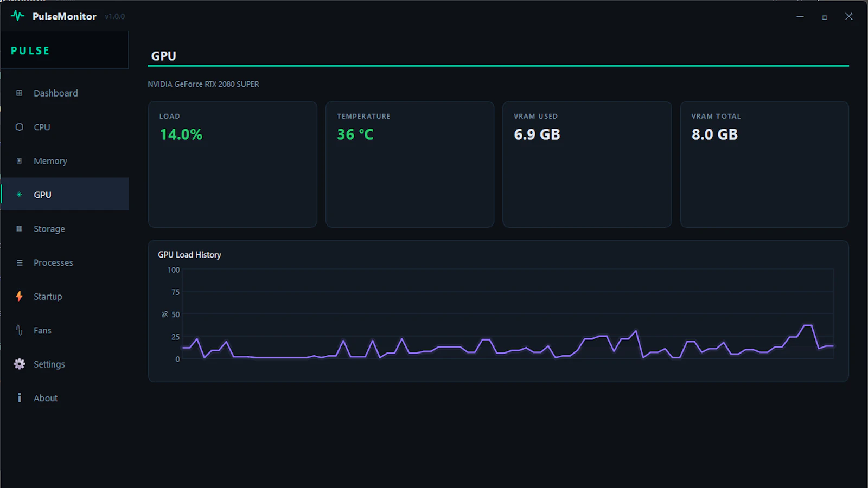Close the PulseMonitor window
The width and height of the screenshot is (868, 488).
click(849, 17)
